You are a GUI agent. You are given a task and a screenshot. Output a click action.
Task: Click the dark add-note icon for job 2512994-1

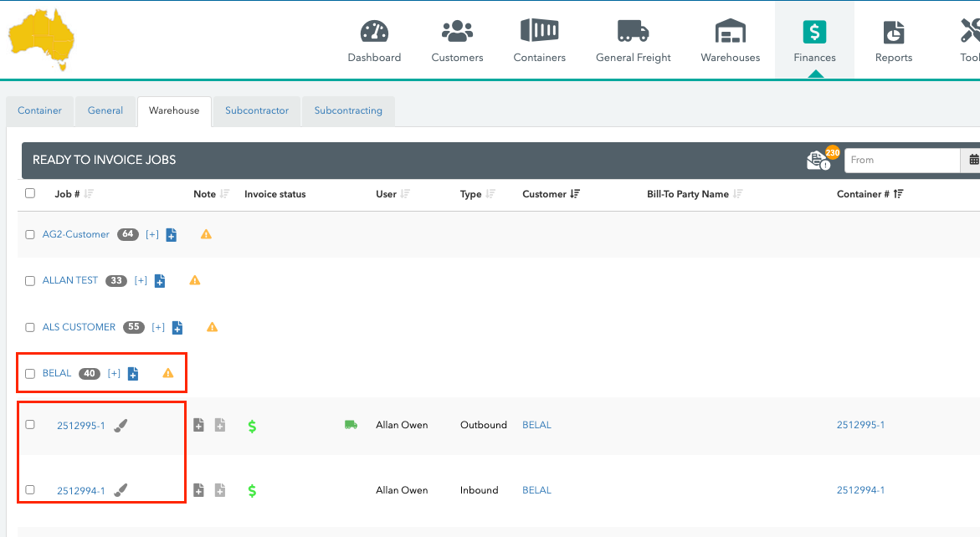click(x=198, y=490)
